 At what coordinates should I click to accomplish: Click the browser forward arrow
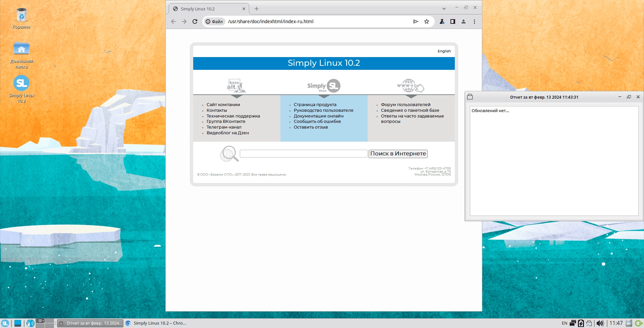(184, 21)
